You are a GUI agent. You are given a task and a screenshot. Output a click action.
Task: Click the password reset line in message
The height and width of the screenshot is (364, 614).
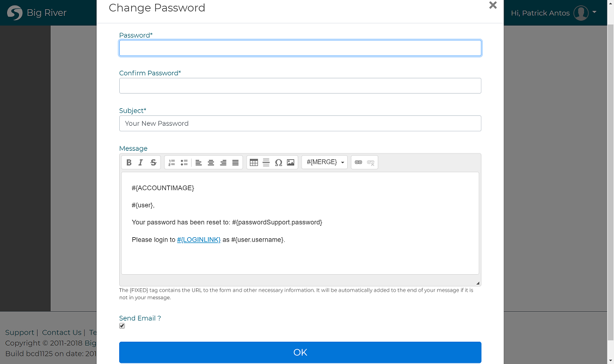(x=227, y=223)
